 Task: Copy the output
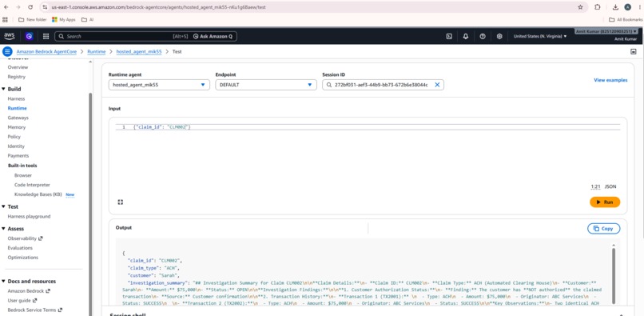[x=604, y=229]
